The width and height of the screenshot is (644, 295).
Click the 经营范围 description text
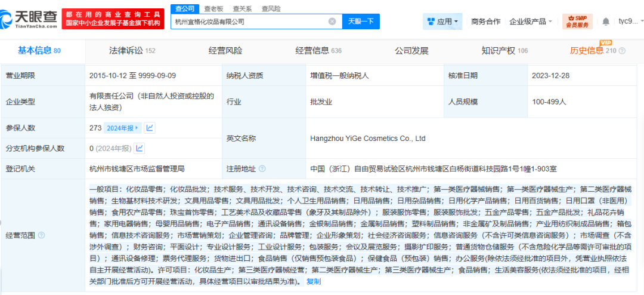pyautogui.click(x=360, y=235)
